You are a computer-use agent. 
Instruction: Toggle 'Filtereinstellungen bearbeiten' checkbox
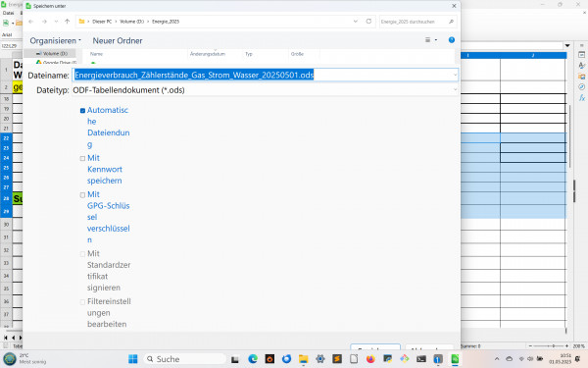[82, 302]
